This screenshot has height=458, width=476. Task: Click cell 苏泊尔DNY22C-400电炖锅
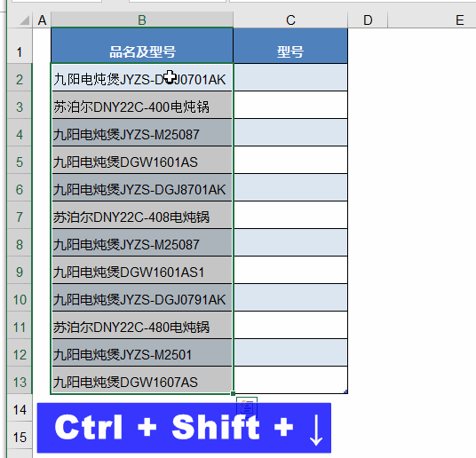pos(142,105)
